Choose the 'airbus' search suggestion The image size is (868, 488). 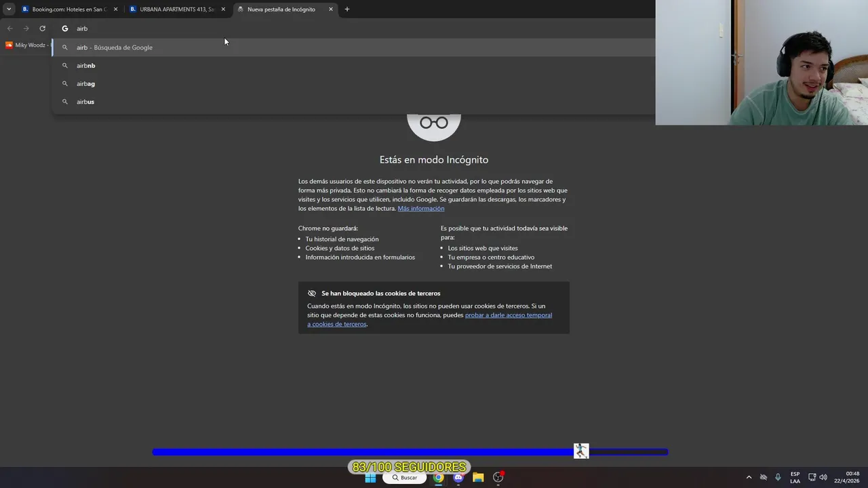354,102
